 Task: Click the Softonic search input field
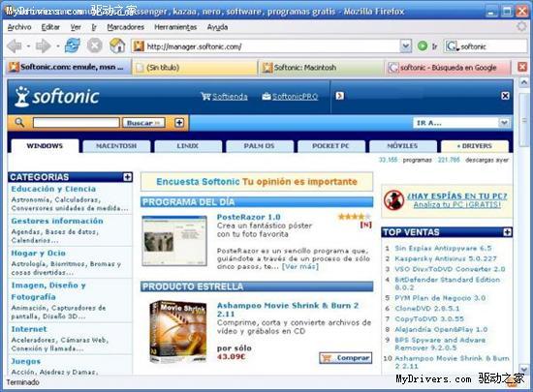click(x=77, y=123)
